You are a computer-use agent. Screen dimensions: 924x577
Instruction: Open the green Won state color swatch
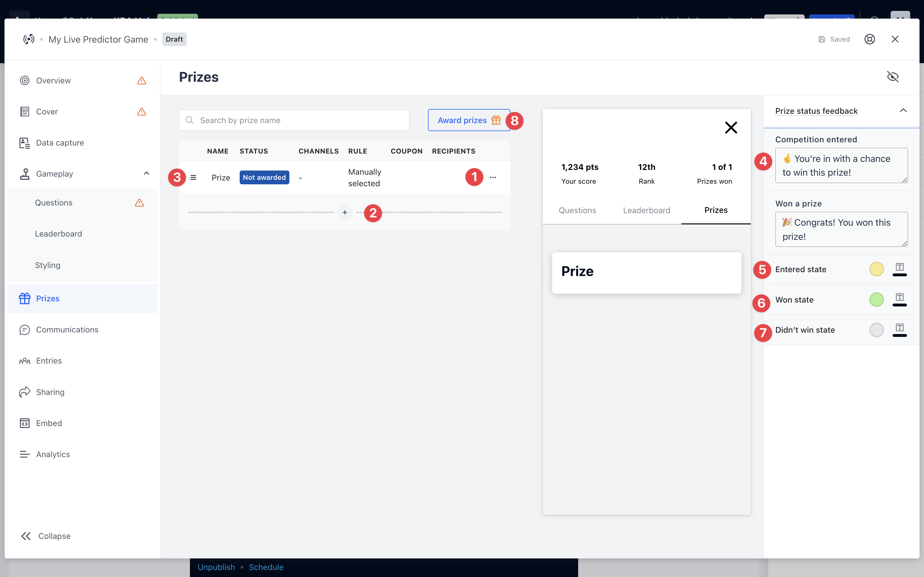pyautogui.click(x=876, y=300)
